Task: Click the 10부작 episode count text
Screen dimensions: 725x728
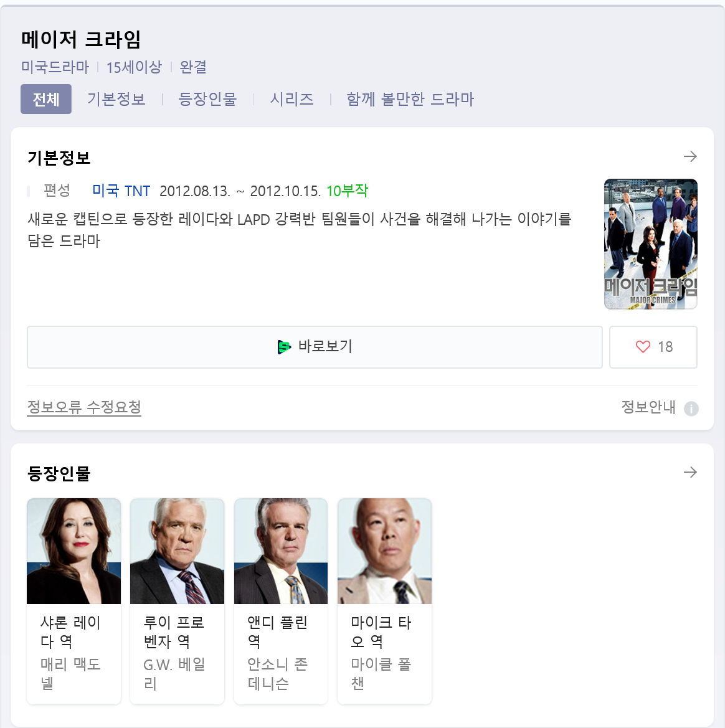Action: tap(348, 191)
